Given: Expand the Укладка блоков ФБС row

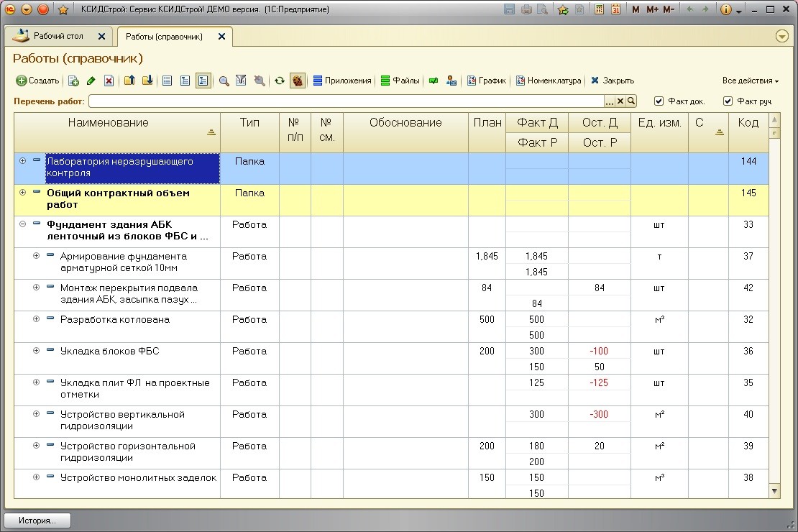Looking at the screenshot, I should tap(36, 351).
